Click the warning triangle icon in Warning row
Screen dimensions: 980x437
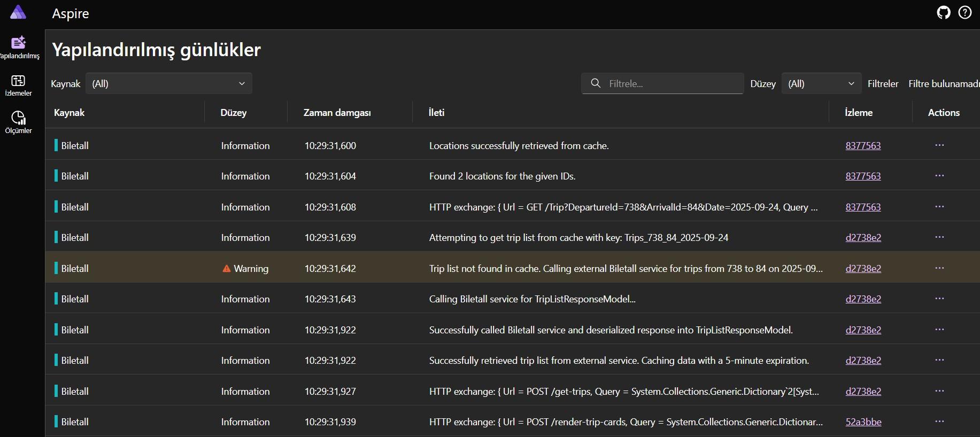point(227,269)
